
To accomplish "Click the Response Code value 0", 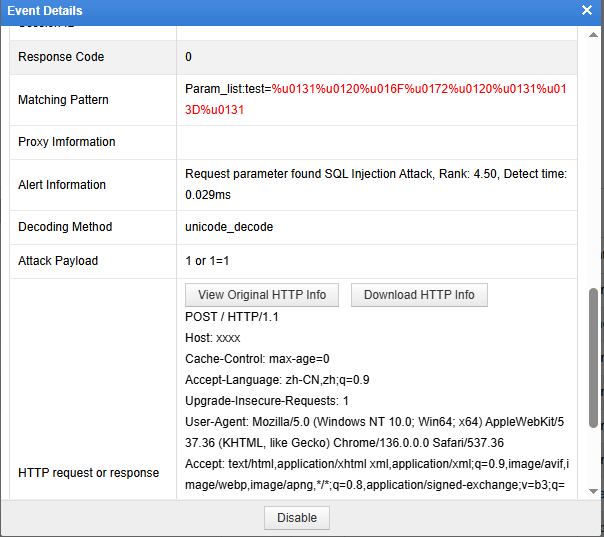I will pyautogui.click(x=189, y=57).
